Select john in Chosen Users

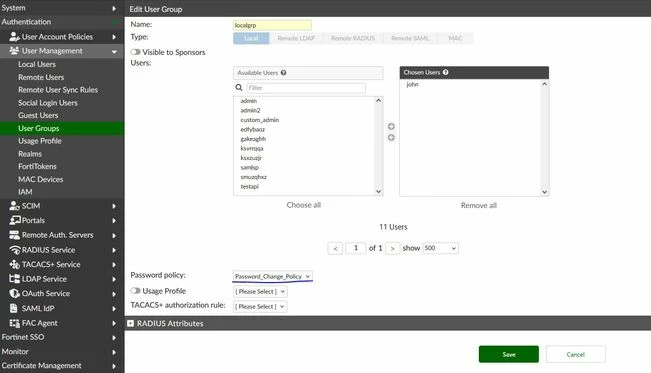(x=412, y=84)
